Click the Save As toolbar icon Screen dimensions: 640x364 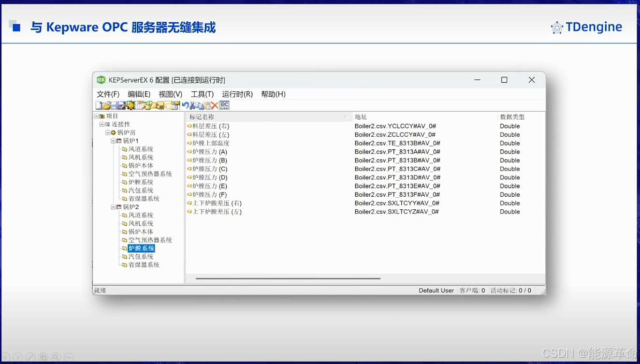click(121, 105)
